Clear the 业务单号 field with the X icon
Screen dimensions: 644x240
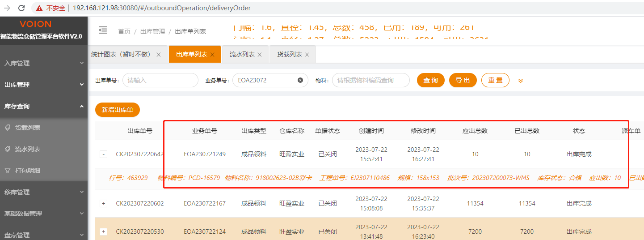300,80
